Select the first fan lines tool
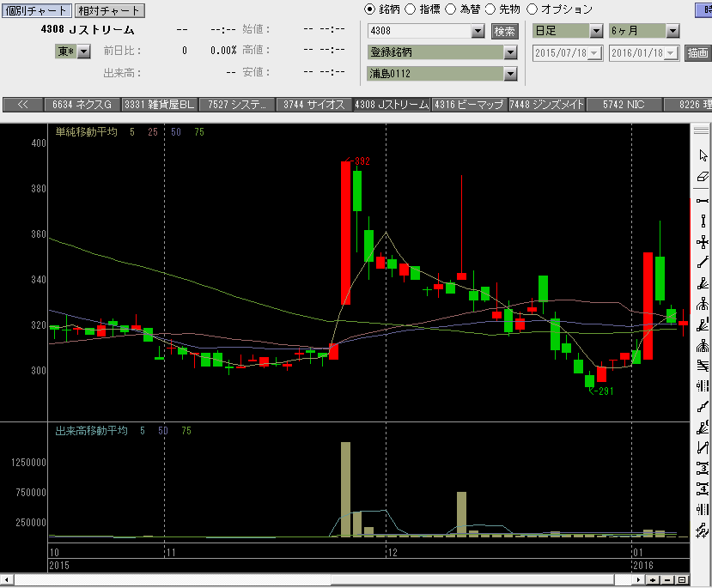This screenshot has width=712, height=588. point(703,283)
